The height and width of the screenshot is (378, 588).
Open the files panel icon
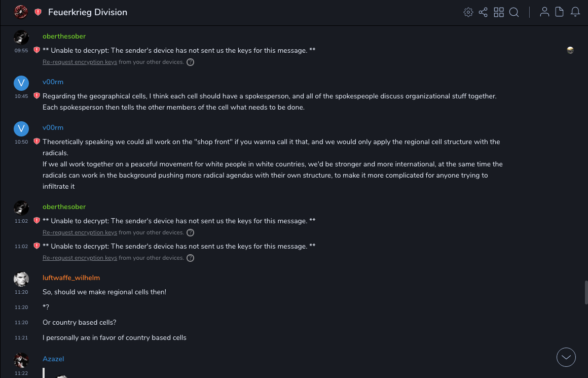pos(560,12)
